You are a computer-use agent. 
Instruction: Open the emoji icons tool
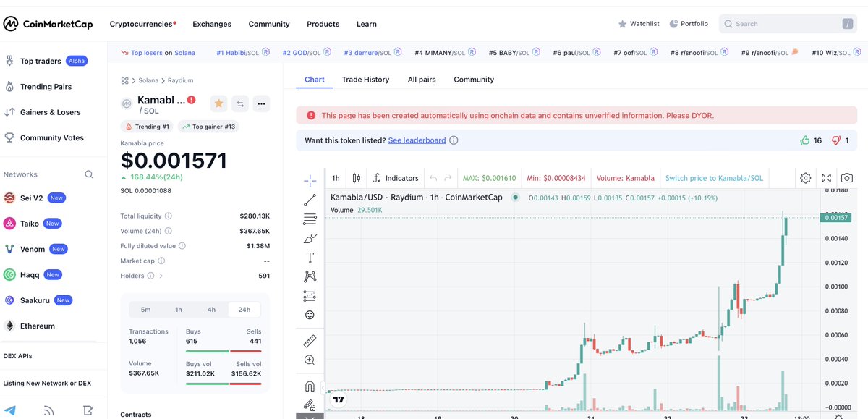click(310, 315)
